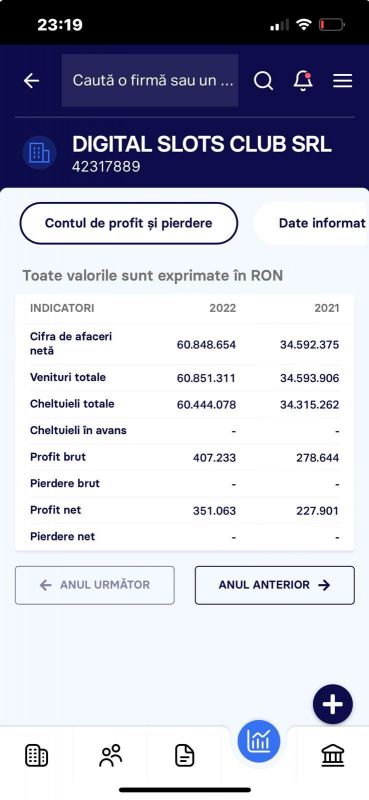Viewport: 369px width, 800px height.
Task: Go to ANUL ANTERIOR
Action: (275, 585)
